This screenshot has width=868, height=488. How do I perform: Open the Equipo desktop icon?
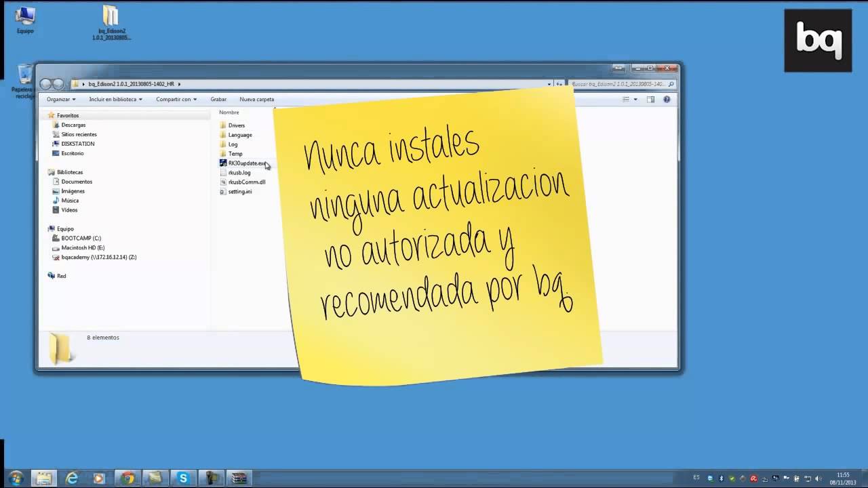tap(25, 20)
